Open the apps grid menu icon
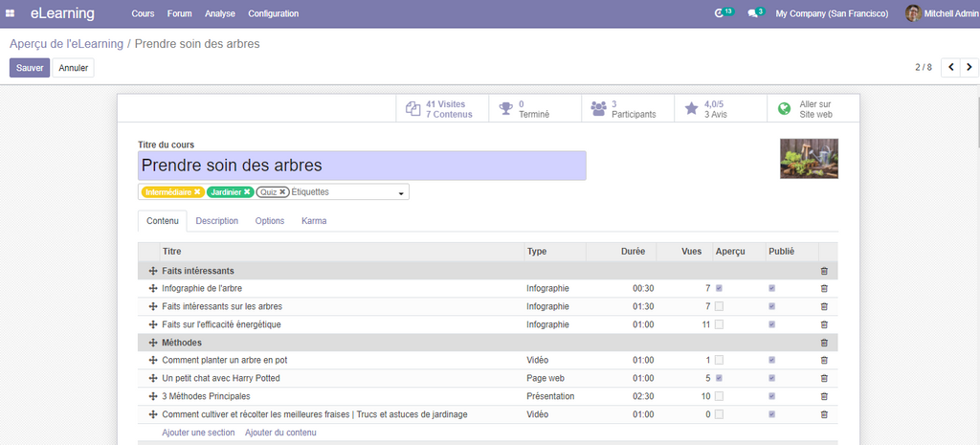The height and width of the screenshot is (445, 980). 11,13
